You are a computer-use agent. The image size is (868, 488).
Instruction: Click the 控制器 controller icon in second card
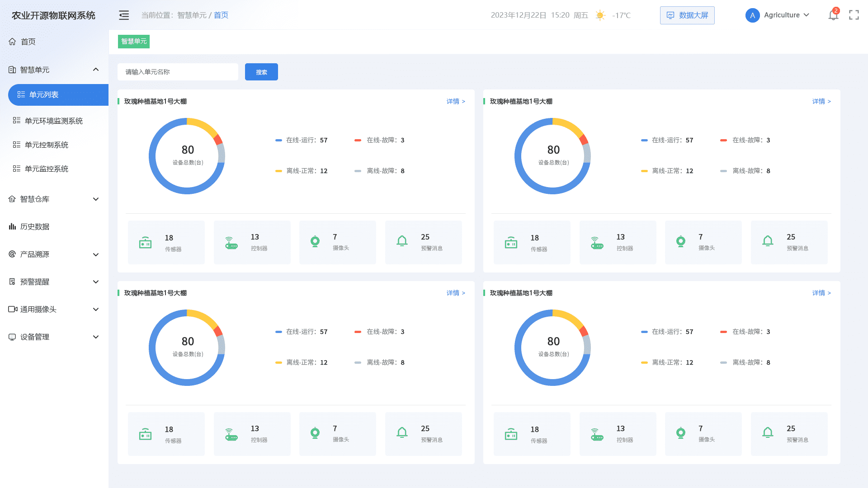[597, 243]
